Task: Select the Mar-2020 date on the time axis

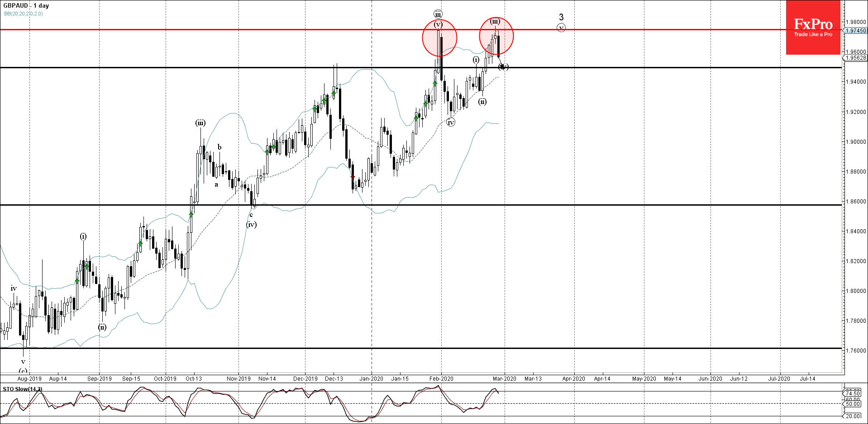Action: tap(504, 379)
